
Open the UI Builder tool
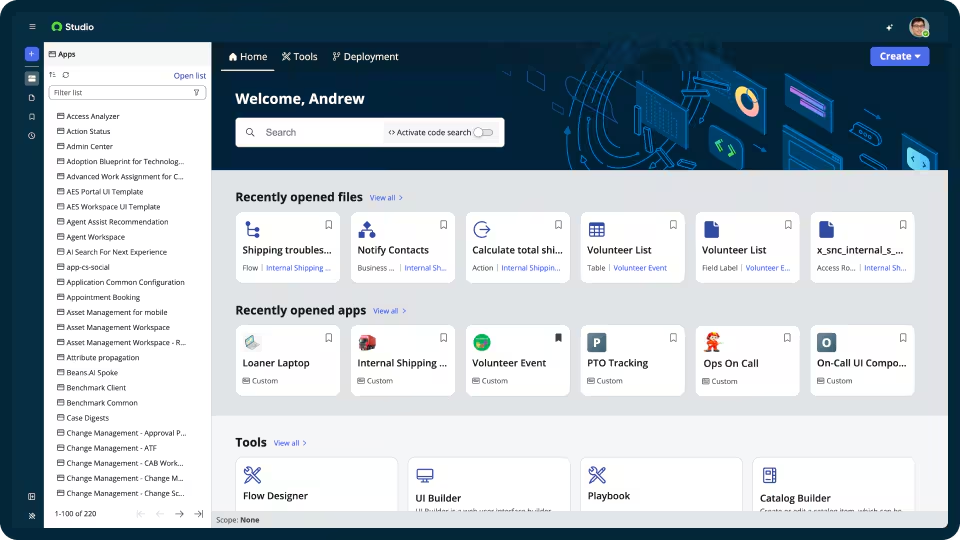(489, 484)
